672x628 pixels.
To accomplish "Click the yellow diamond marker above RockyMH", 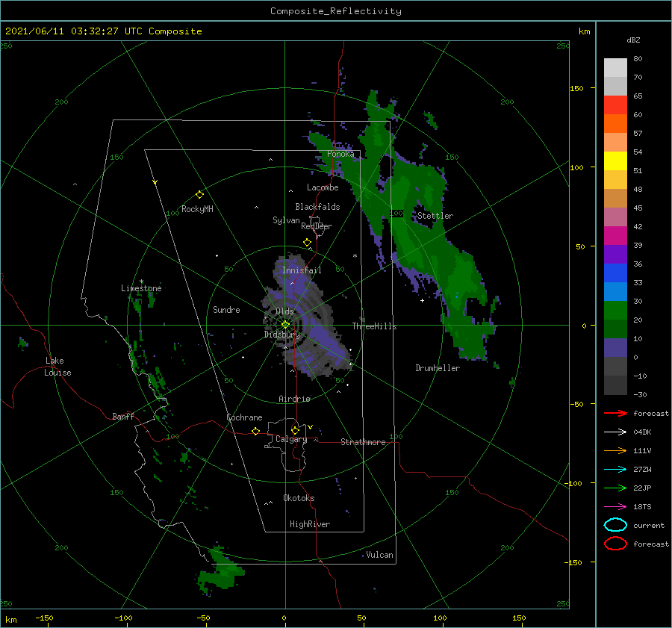I will point(199,195).
